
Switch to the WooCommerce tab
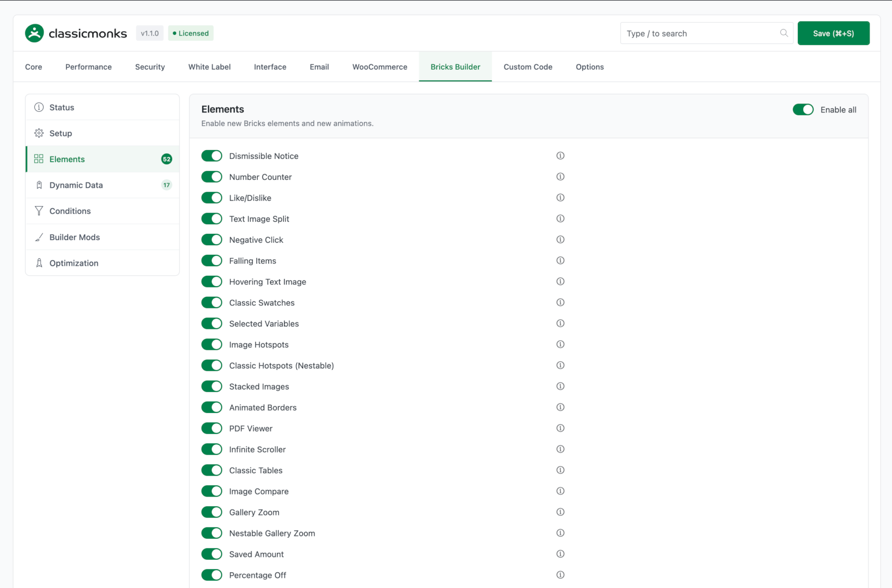click(x=379, y=67)
